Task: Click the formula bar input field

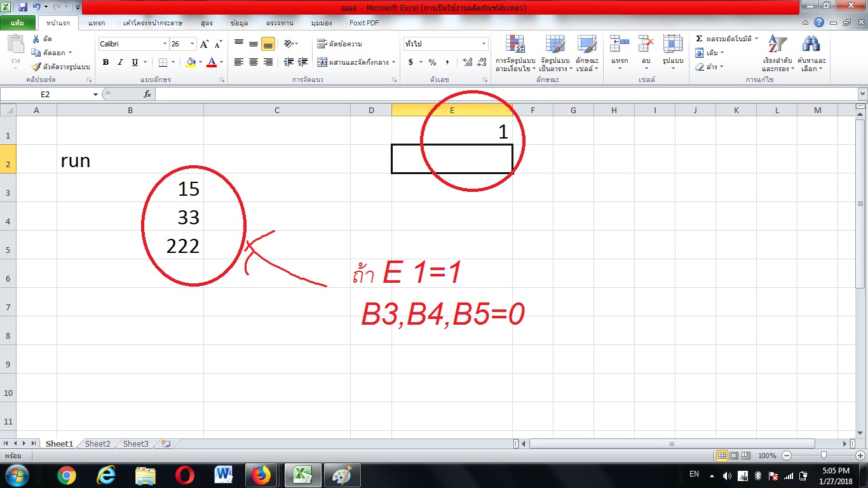Action: tap(506, 94)
